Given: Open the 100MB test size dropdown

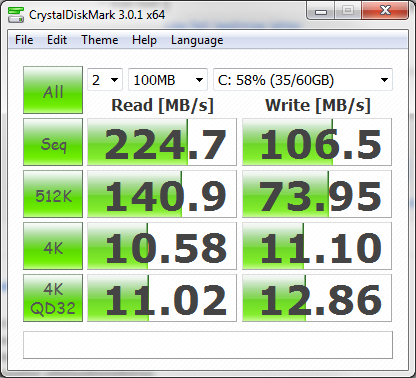Looking at the screenshot, I should (x=168, y=80).
